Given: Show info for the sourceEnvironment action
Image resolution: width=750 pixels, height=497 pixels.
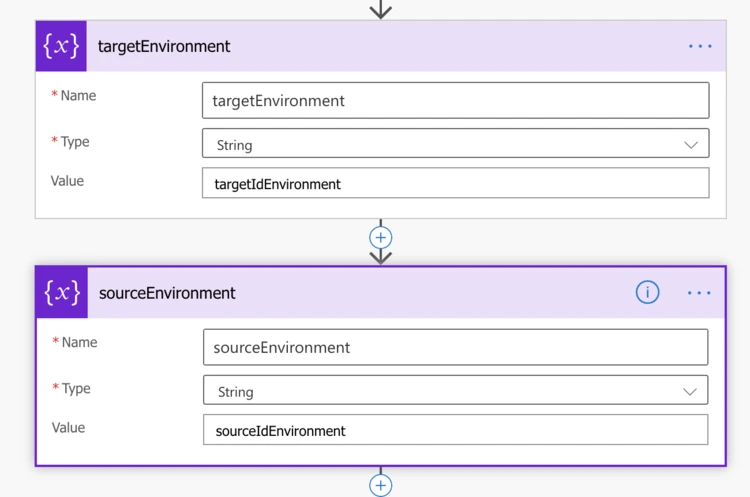Looking at the screenshot, I should [x=647, y=292].
